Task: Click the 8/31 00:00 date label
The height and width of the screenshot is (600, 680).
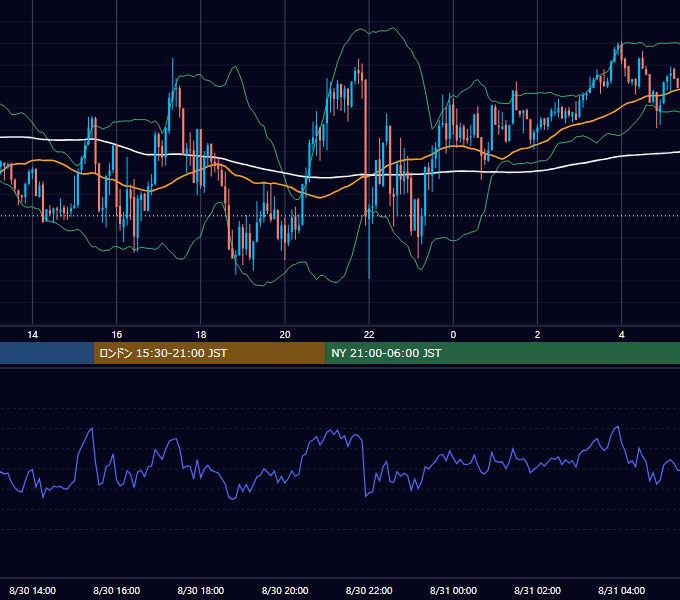Action: tap(453, 590)
